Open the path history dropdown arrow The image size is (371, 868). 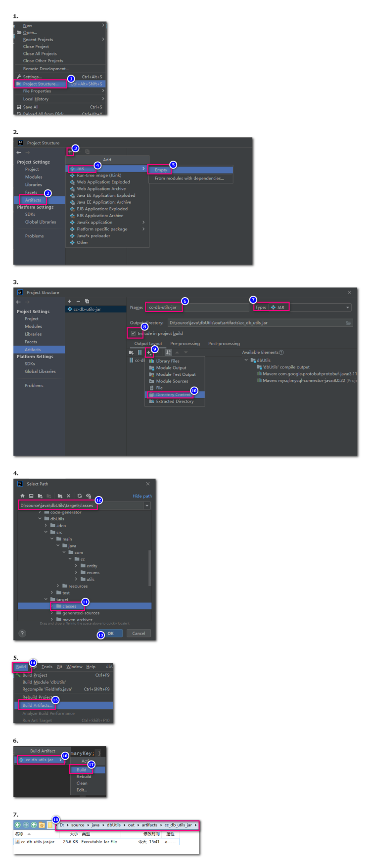click(147, 505)
